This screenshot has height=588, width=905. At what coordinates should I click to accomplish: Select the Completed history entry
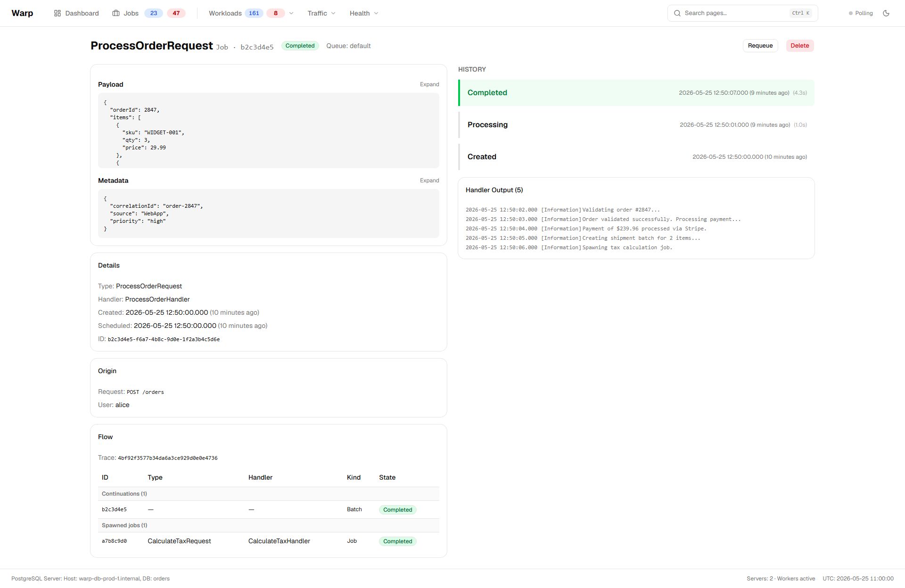point(636,93)
